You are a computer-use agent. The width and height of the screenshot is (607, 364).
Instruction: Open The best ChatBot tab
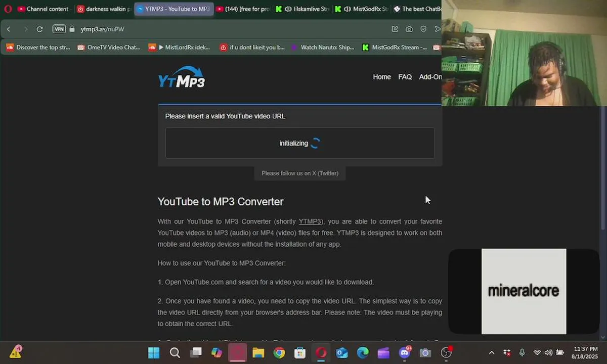tap(417, 9)
